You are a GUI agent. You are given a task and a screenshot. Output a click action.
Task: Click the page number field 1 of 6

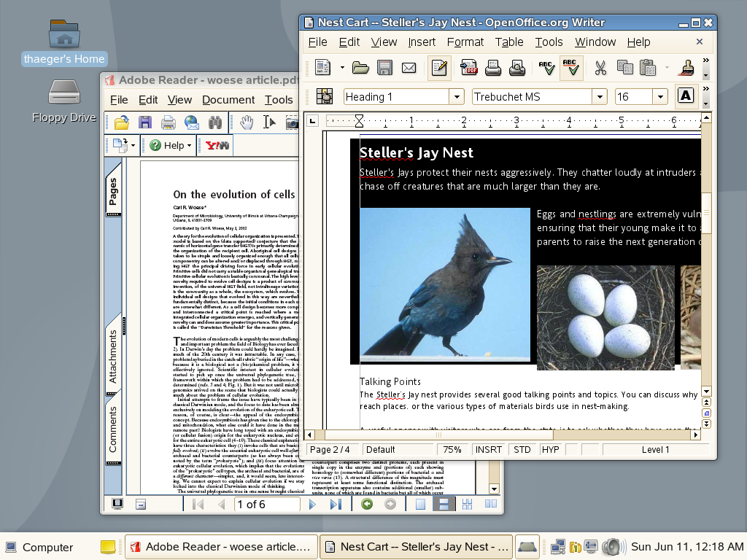point(267,505)
